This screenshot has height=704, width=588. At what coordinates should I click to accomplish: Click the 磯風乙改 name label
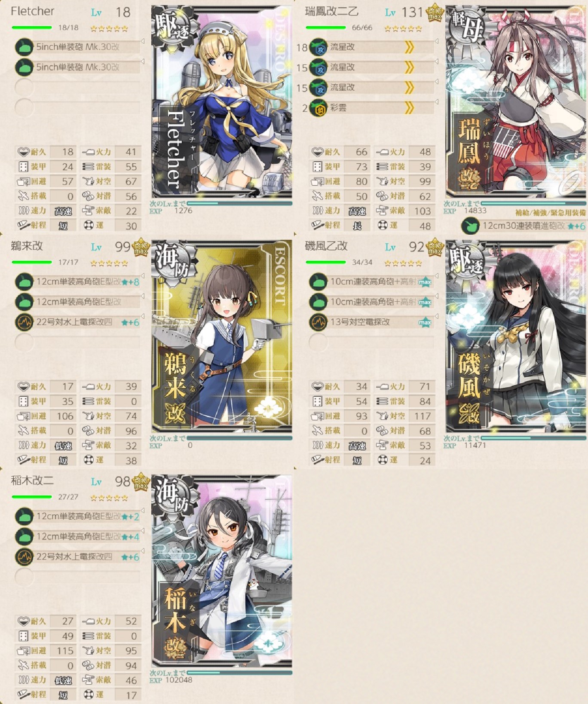pyautogui.click(x=326, y=246)
